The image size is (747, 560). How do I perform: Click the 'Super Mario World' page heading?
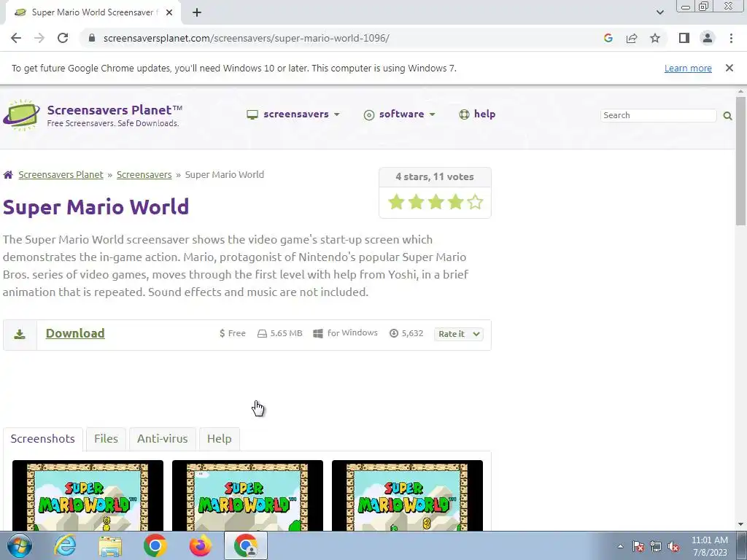pos(96,207)
